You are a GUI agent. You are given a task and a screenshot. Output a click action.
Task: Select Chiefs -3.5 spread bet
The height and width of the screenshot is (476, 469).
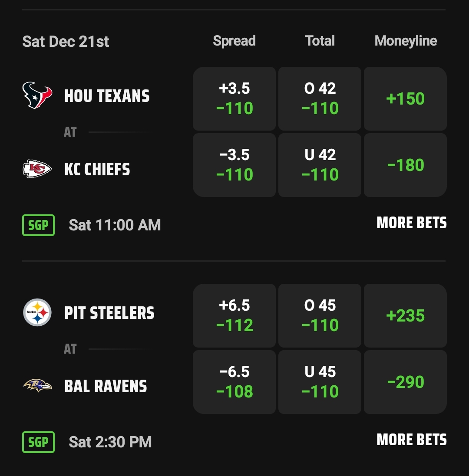(x=234, y=165)
